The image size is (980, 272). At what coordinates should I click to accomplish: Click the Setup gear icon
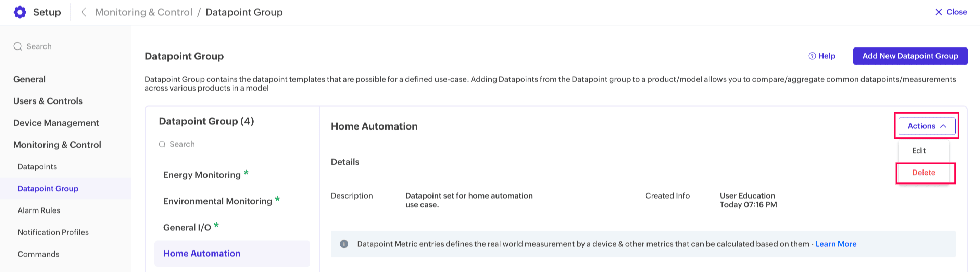pyautogui.click(x=20, y=12)
